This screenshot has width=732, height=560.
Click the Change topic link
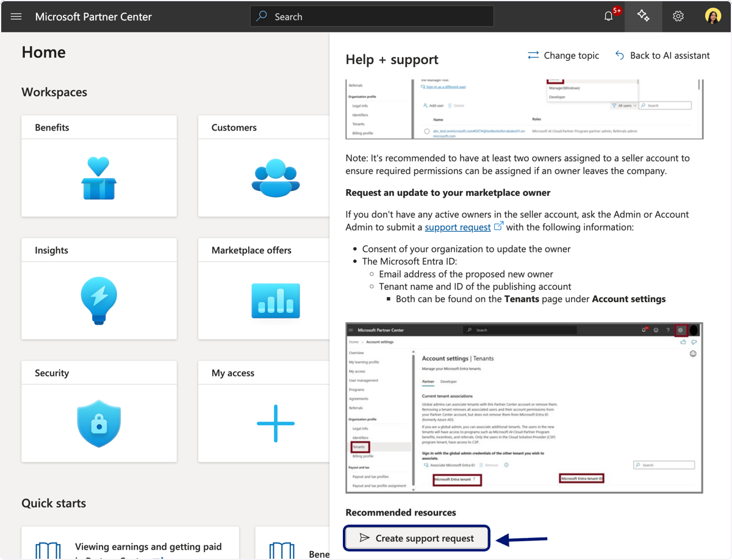[x=563, y=56]
